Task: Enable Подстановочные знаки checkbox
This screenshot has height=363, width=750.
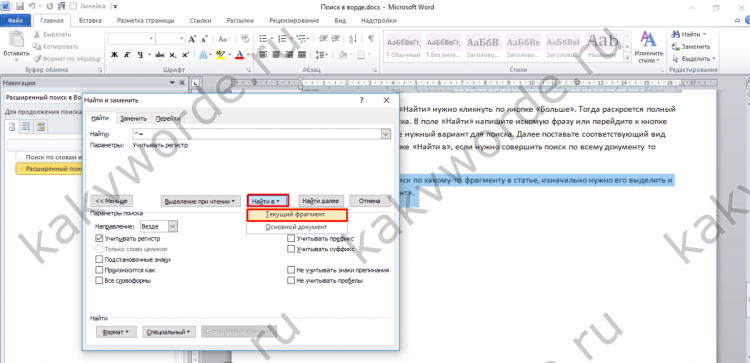Action: pos(99,259)
